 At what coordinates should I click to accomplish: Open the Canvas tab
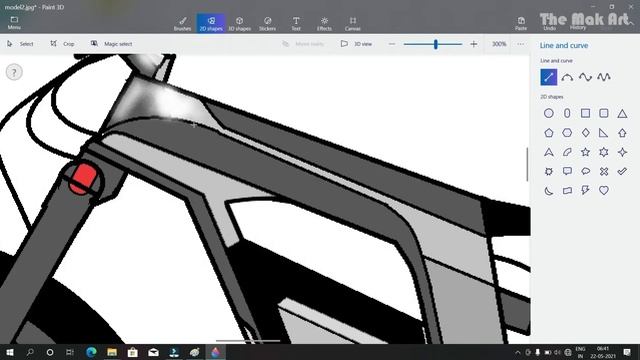click(x=353, y=24)
